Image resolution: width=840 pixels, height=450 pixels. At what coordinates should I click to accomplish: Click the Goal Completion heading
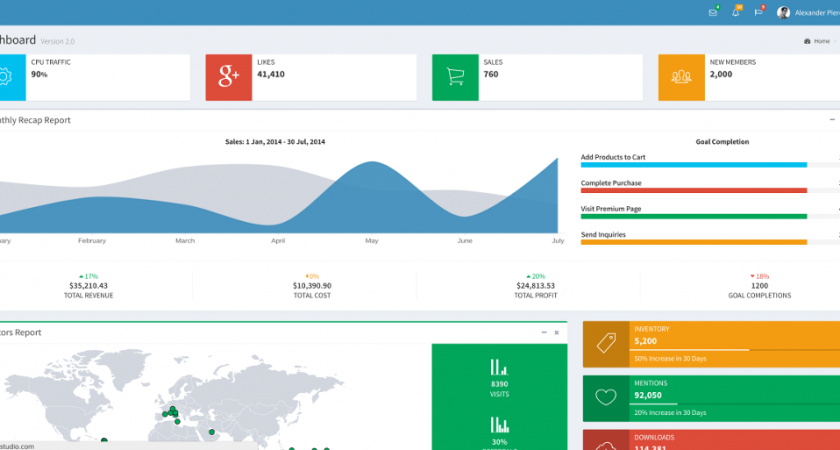click(722, 142)
